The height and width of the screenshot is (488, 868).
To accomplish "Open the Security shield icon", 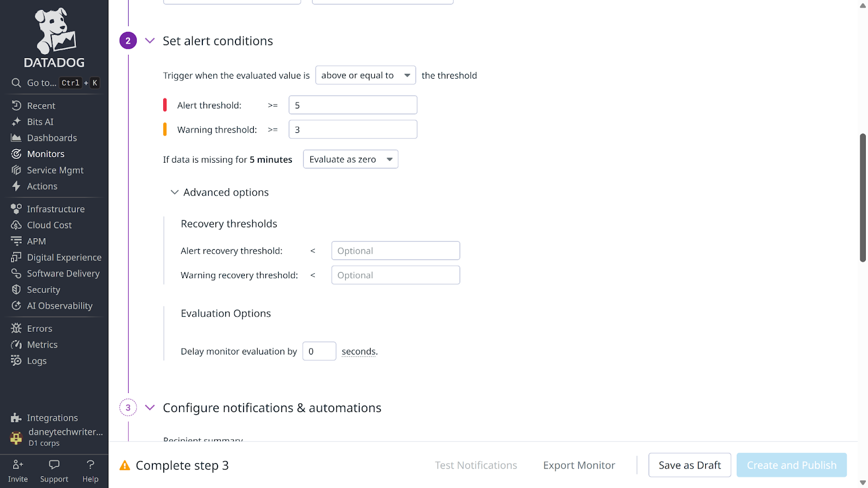I will coord(16,290).
